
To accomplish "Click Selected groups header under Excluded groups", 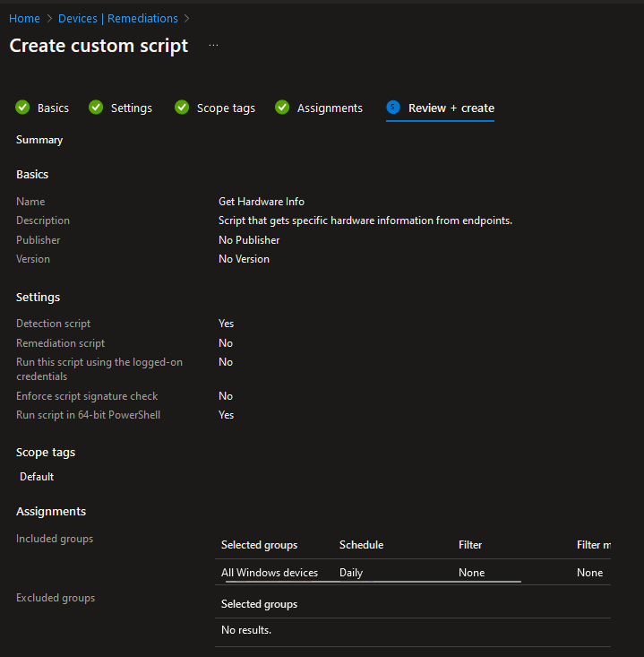I will click(259, 604).
